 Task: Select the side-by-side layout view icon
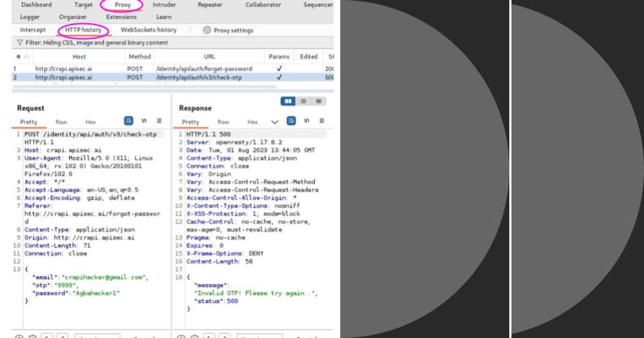point(288,102)
